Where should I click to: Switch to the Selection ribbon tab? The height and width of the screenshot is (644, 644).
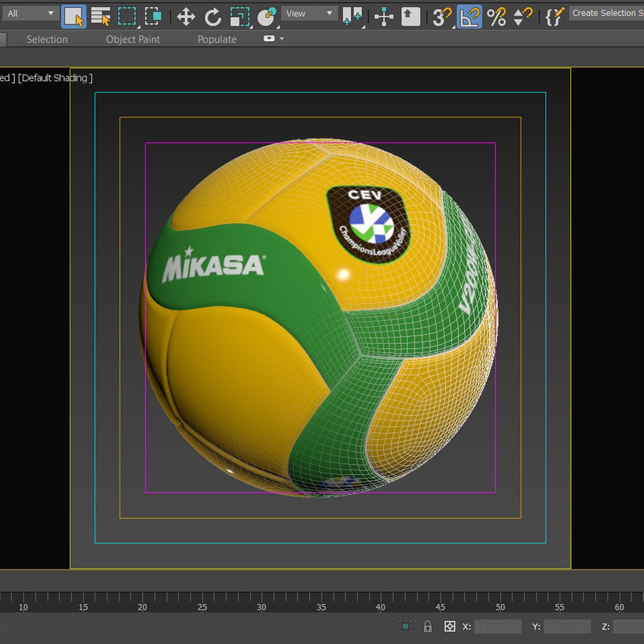coord(47,39)
